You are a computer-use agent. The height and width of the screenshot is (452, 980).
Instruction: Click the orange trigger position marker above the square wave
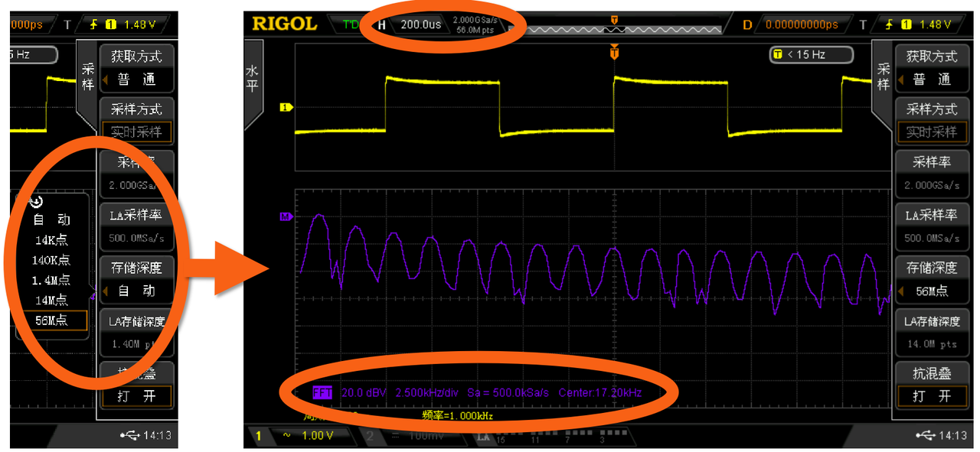coord(613,52)
